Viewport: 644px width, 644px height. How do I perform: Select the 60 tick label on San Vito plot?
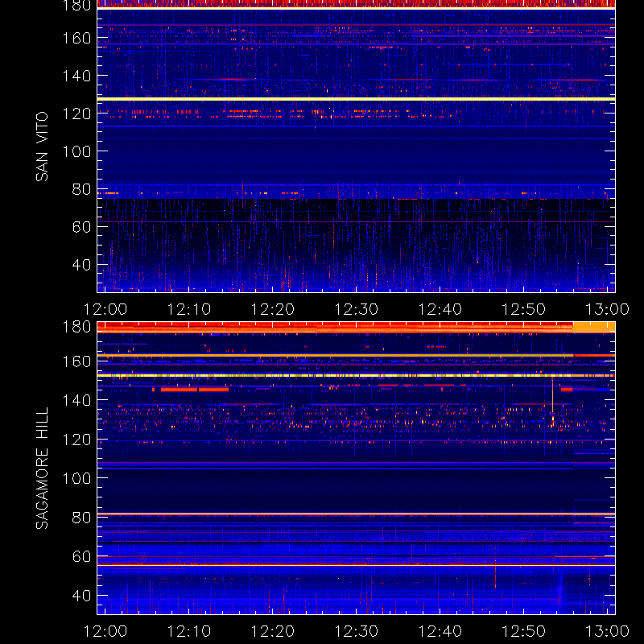pyautogui.click(x=81, y=227)
